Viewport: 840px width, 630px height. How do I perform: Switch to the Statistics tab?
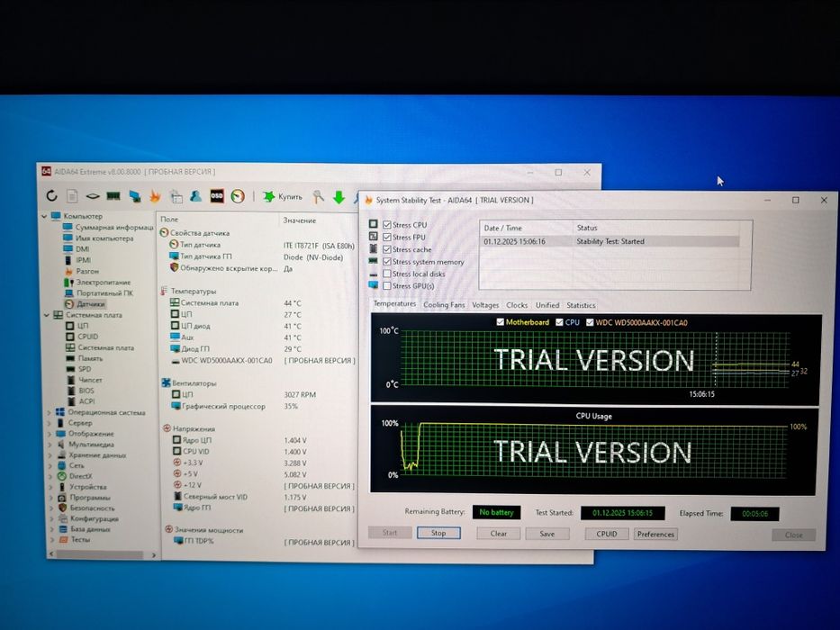pyautogui.click(x=581, y=305)
